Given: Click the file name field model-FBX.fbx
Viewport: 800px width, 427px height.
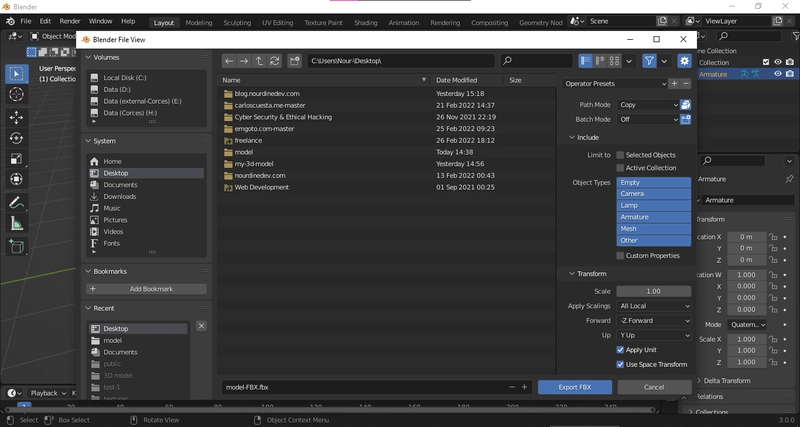Looking at the screenshot, I should 364,387.
